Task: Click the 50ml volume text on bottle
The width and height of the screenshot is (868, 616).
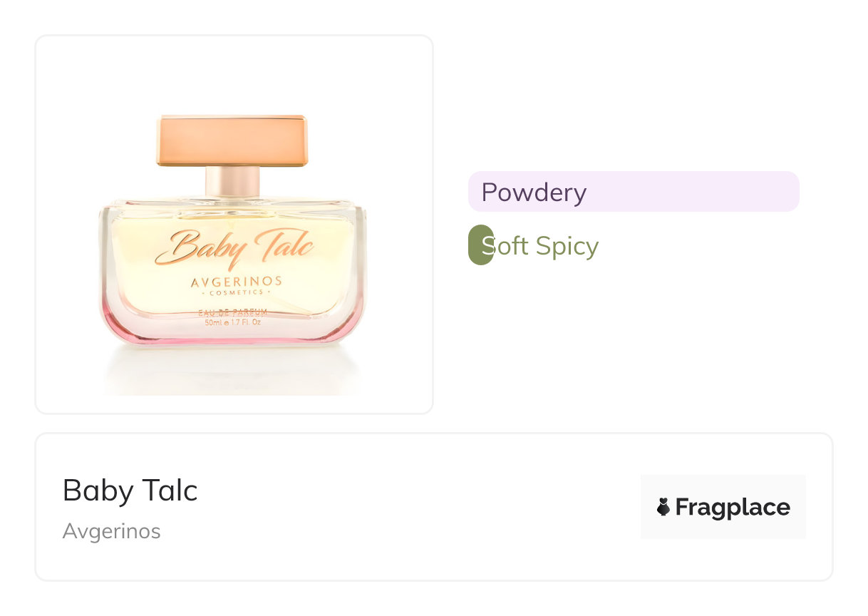Action: coord(233,322)
